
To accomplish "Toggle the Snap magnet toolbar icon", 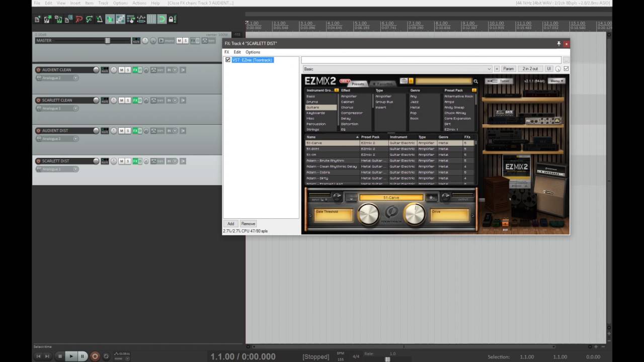I will tap(162, 19).
